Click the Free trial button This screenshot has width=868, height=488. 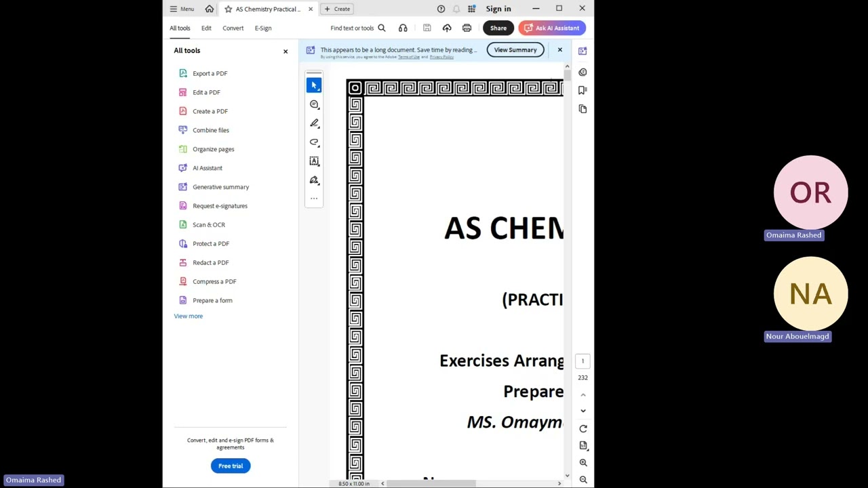(231, 466)
